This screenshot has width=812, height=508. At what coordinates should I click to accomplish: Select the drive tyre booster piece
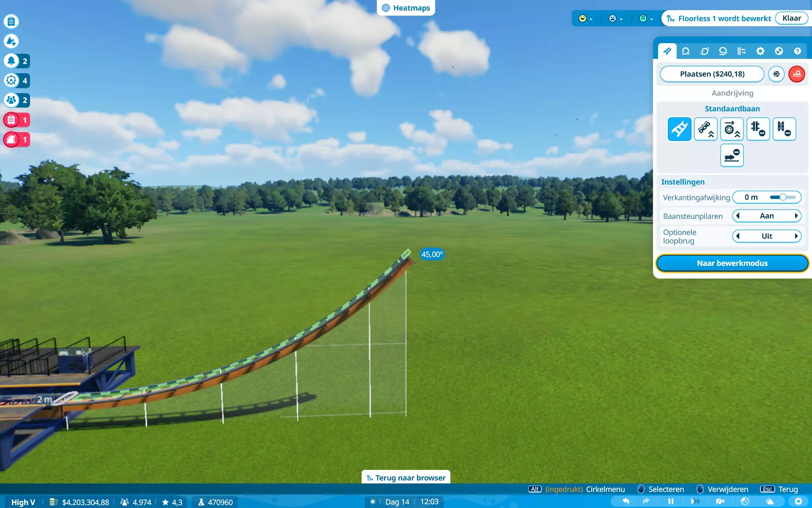(x=732, y=129)
